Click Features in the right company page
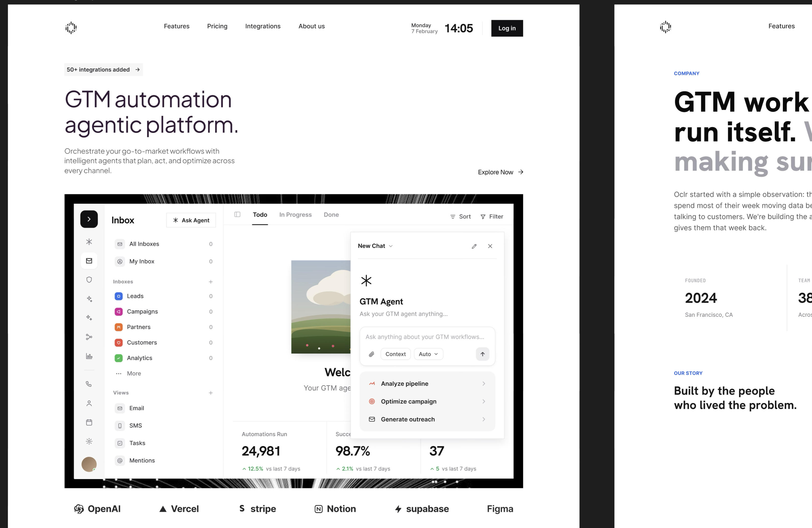 click(781, 26)
